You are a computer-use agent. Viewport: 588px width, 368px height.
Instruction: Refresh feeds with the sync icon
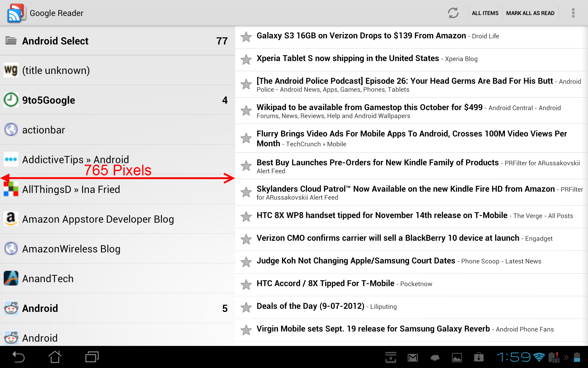tap(453, 13)
